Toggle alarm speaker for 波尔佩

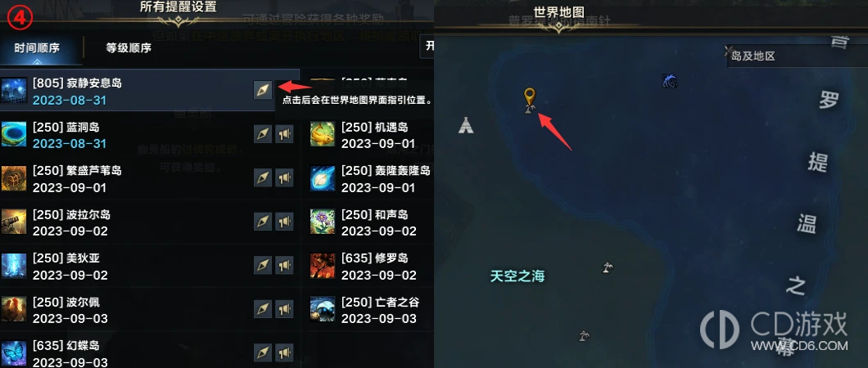pyautogui.click(x=284, y=308)
